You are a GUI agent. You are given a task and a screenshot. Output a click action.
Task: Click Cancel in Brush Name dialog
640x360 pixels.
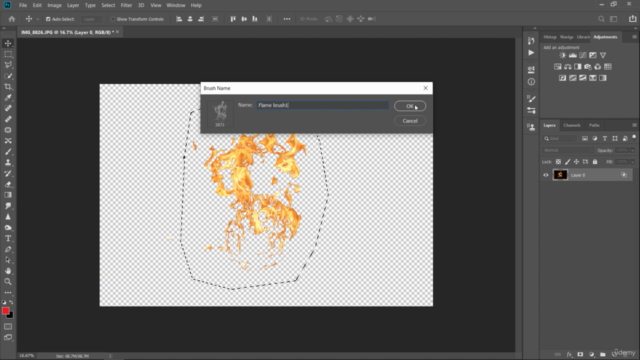pyautogui.click(x=410, y=121)
